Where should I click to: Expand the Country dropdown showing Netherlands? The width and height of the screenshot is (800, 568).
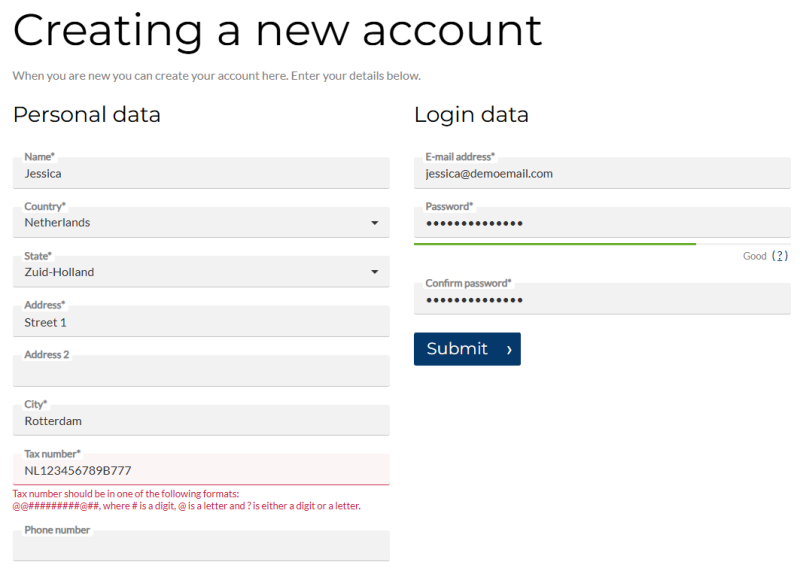374,223
